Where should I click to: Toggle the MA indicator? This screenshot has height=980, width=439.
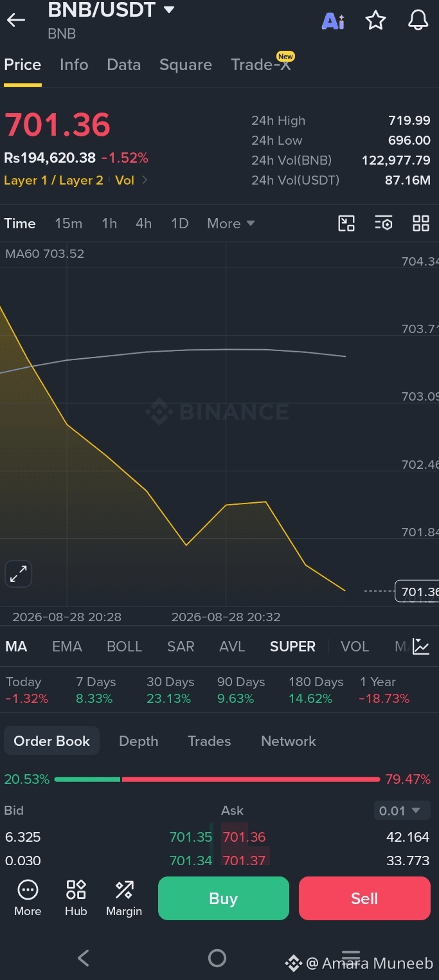16,646
